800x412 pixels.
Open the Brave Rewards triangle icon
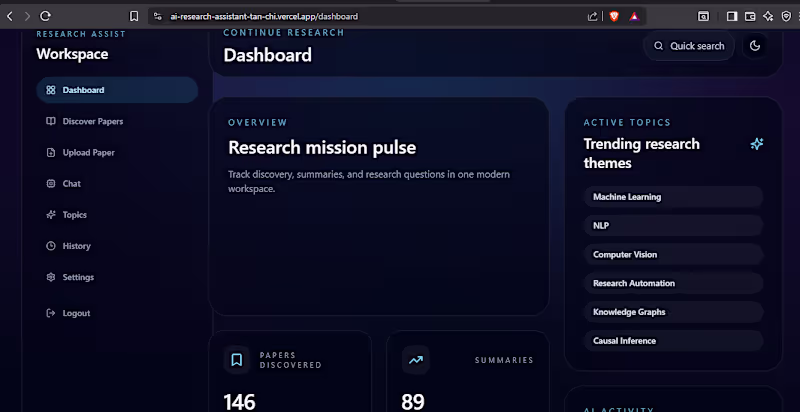pyautogui.click(x=634, y=16)
